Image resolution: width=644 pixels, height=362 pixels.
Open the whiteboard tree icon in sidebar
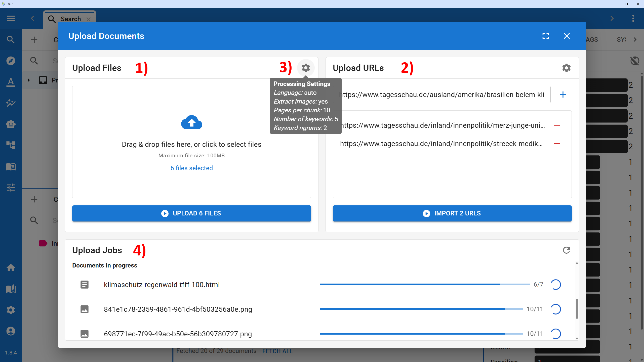pos(11,145)
